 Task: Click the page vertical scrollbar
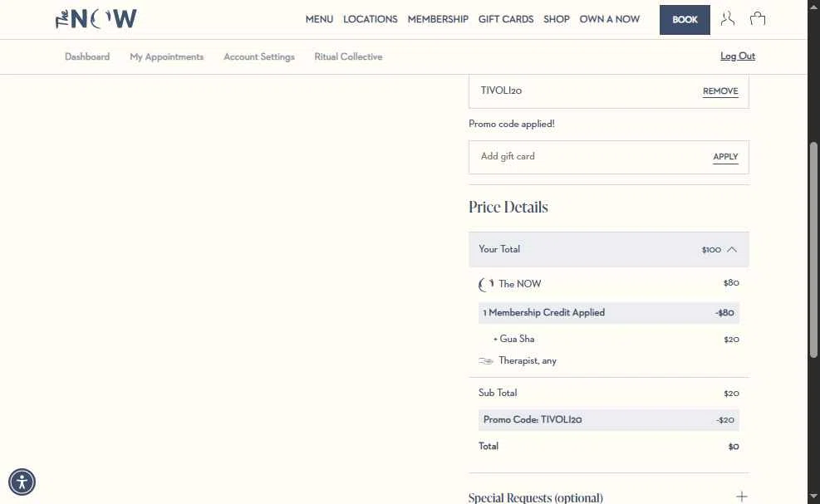[813, 251]
